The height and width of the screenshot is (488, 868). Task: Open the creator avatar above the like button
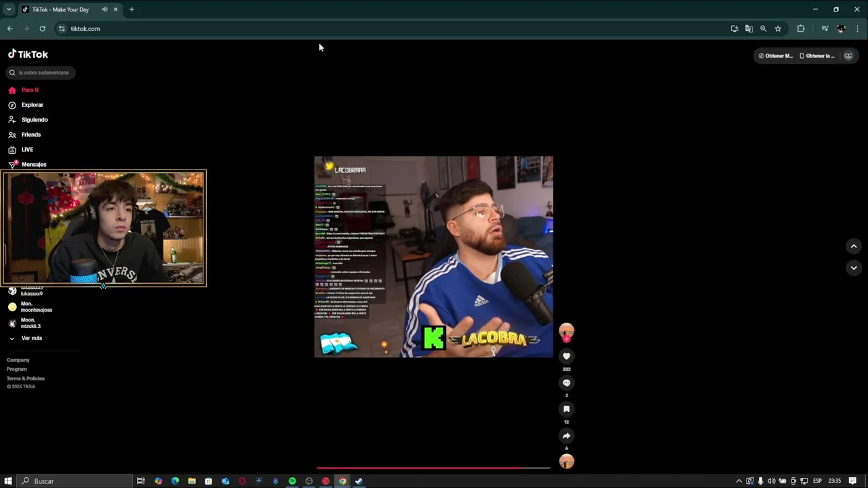coord(566,331)
